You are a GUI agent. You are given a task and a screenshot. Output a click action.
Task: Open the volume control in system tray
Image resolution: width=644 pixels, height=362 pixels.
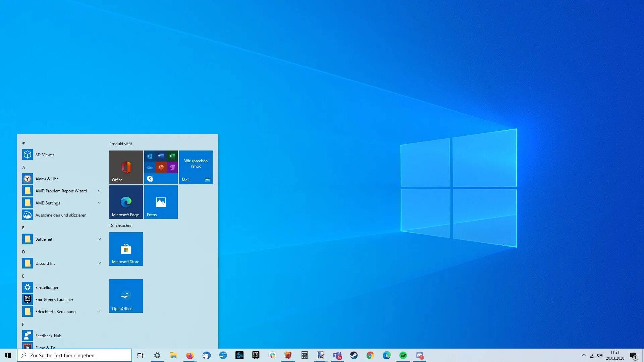(x=600, y=355)
